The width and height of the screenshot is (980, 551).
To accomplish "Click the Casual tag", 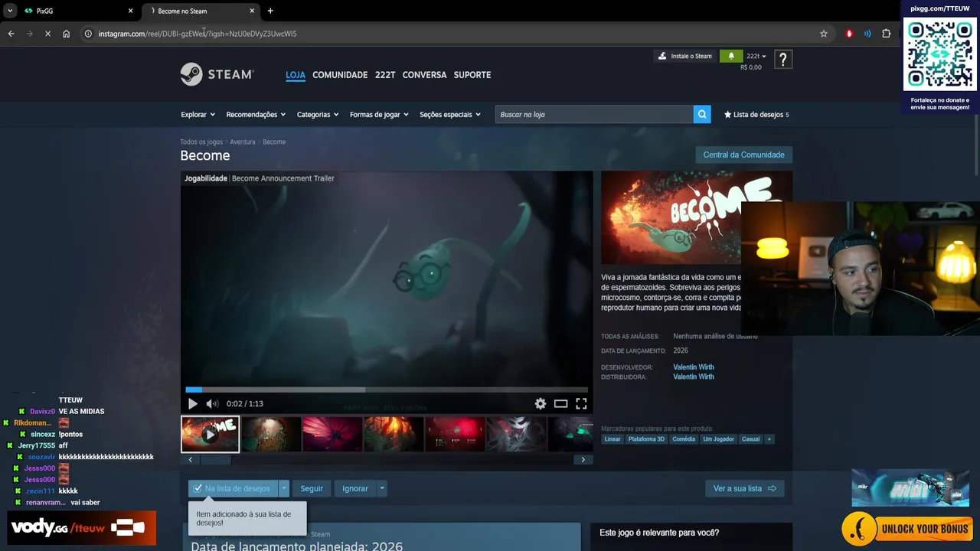I will [751, 439].
